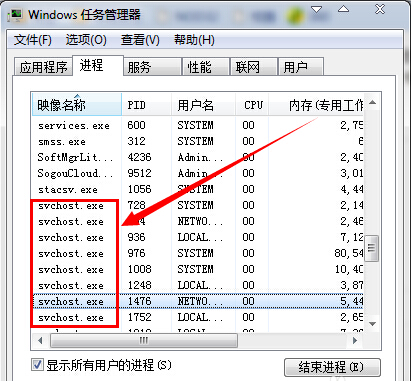412x381 pixels.
Task: Sort processes by CPU column
Action: (252, 105)
